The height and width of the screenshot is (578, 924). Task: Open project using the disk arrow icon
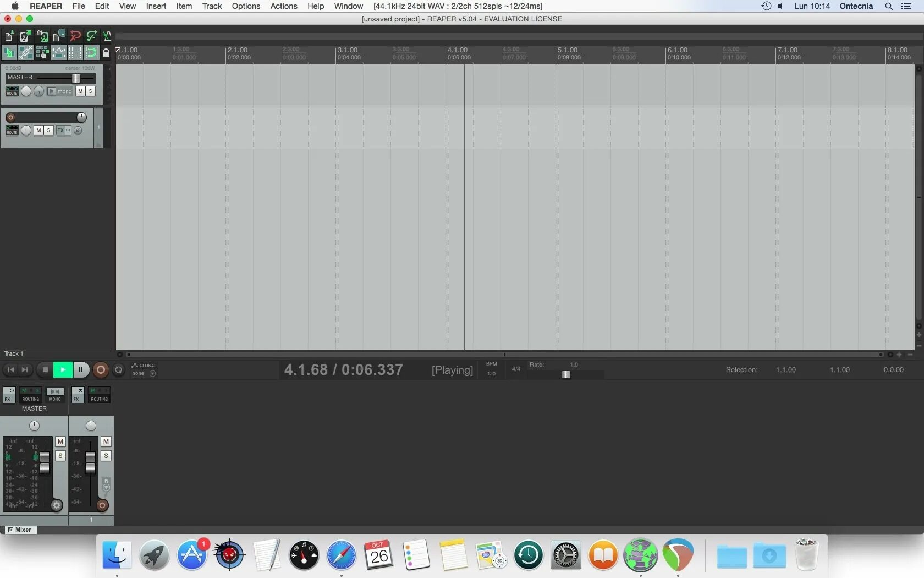click(x=25, y=36)
